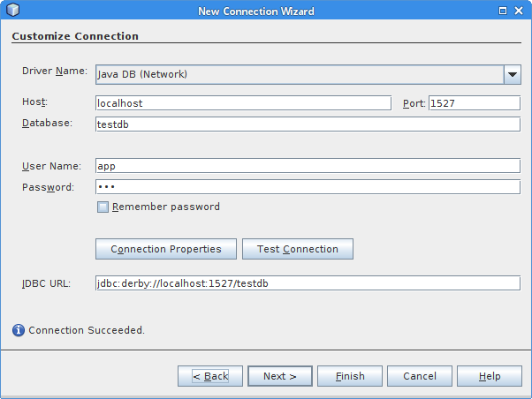Click the Port label
532x399 pixels.
[x=414, y=103]
